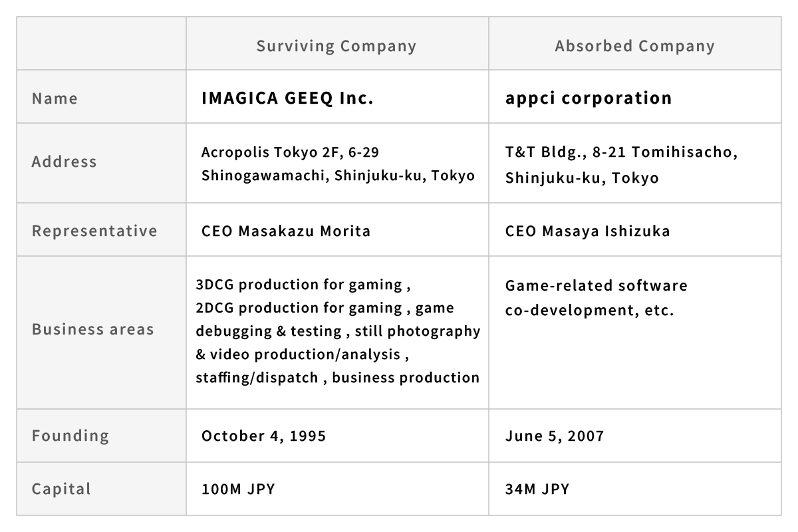Click the Surviving Company column header
Screen dimensions: 798x532
336,46
